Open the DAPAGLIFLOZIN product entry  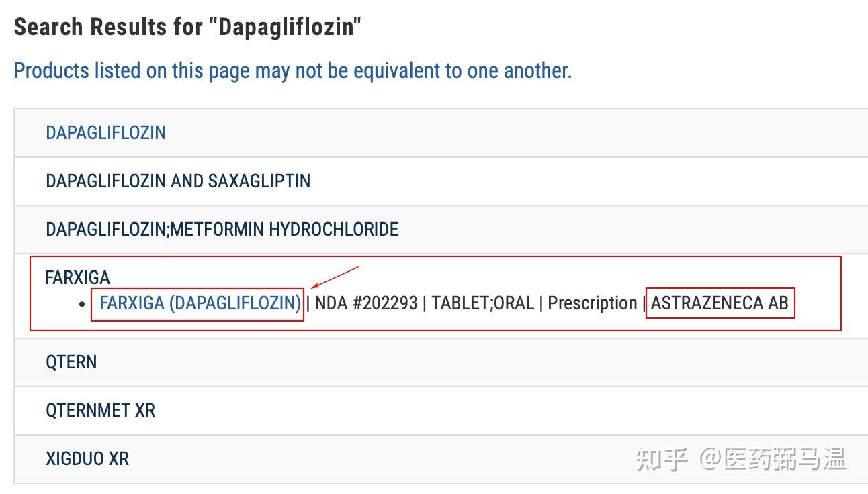(x=105, y=132)
